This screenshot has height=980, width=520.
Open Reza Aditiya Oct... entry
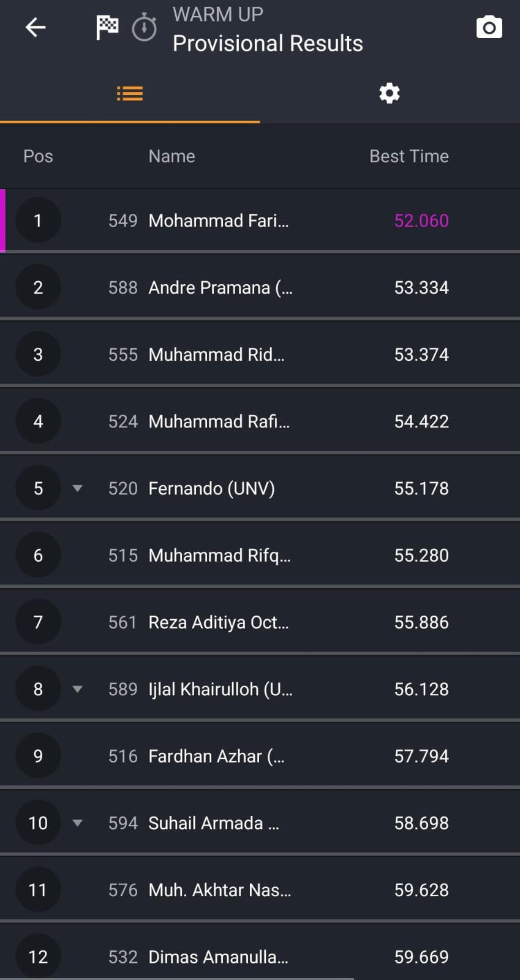[x=218, y=622]
